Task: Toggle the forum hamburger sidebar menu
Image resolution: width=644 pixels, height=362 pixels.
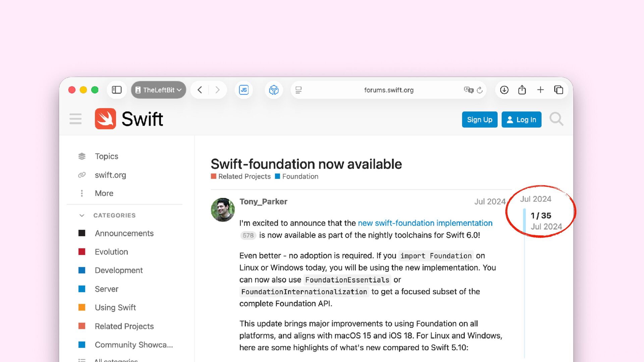Action: pos(75,119)
